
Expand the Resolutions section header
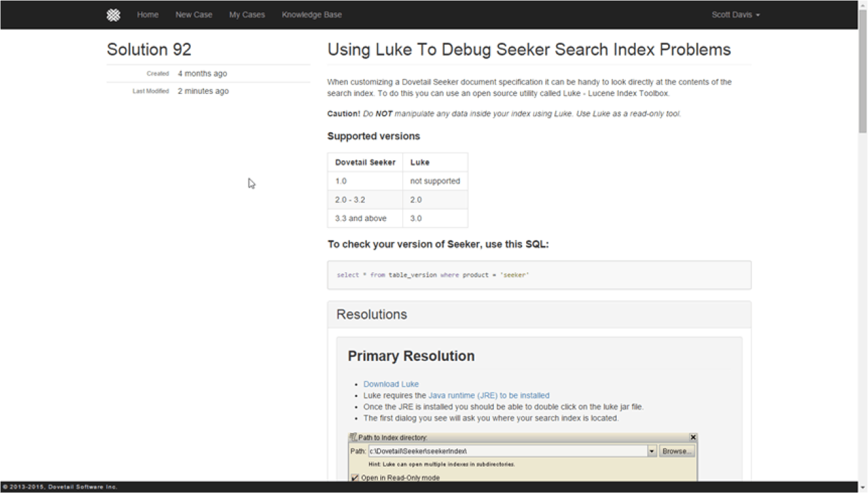tap(372, 314)
